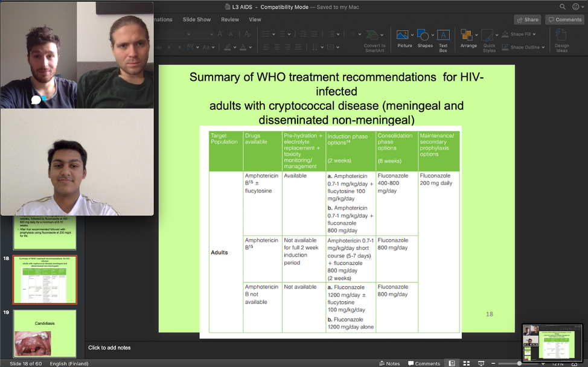Toggle the Notes pane in status bar
588x367 pixels.
click(x=389, y=363)
